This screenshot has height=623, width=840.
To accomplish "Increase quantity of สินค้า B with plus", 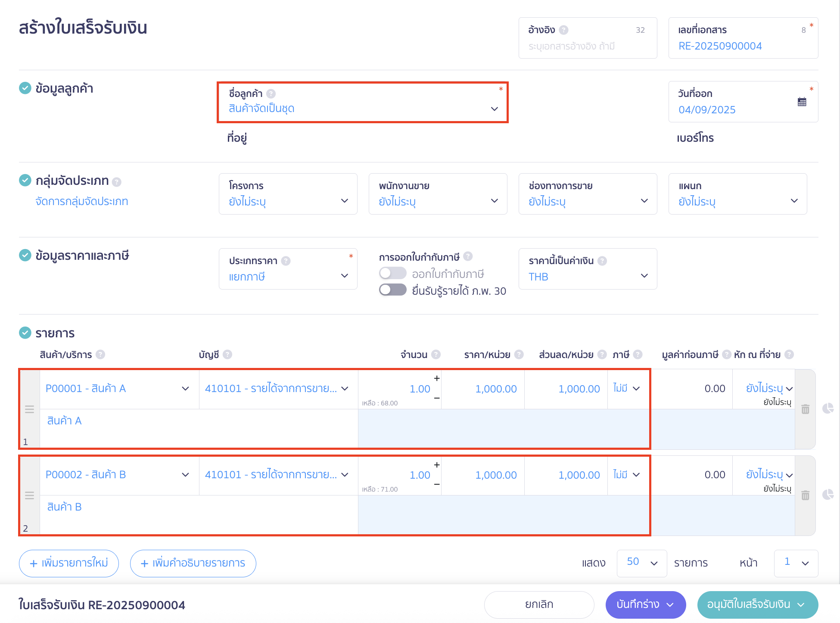I will (x=437, y=465).
